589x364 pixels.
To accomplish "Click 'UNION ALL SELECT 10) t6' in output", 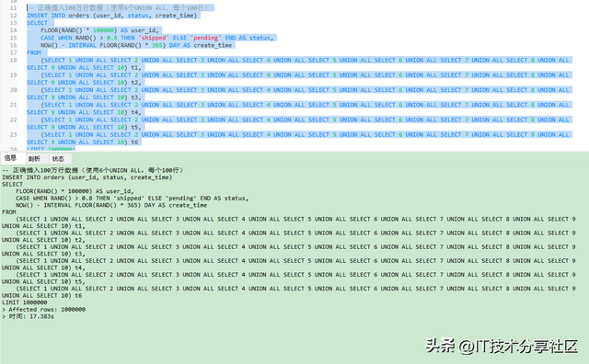I will [41, 296].
